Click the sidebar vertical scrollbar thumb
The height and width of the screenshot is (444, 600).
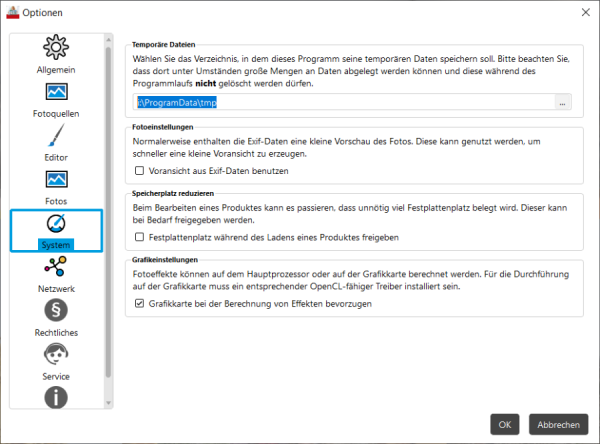pyautogui.click(x=108, y=212)
